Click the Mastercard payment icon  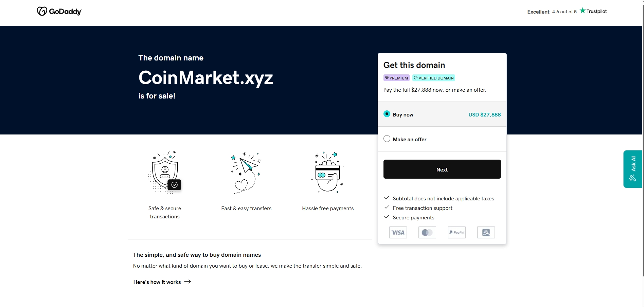click(x=427, y=232)
